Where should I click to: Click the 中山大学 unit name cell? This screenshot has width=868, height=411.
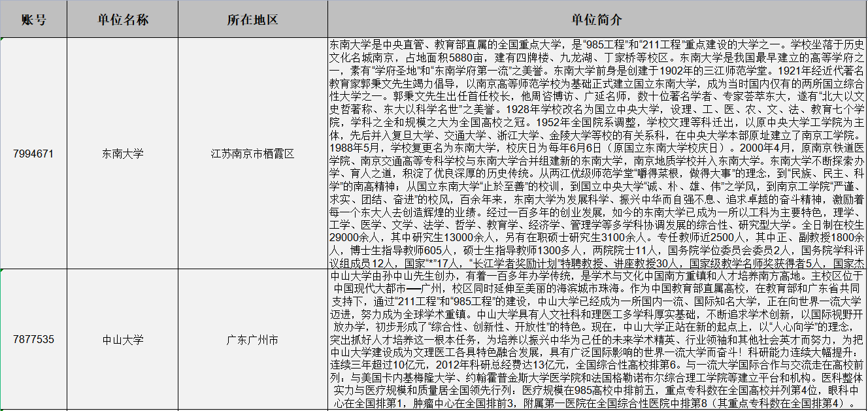[x=122, y=340]
